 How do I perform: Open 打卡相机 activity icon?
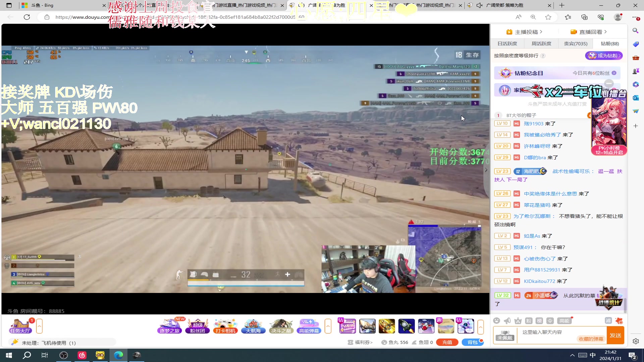click(225, 326)
